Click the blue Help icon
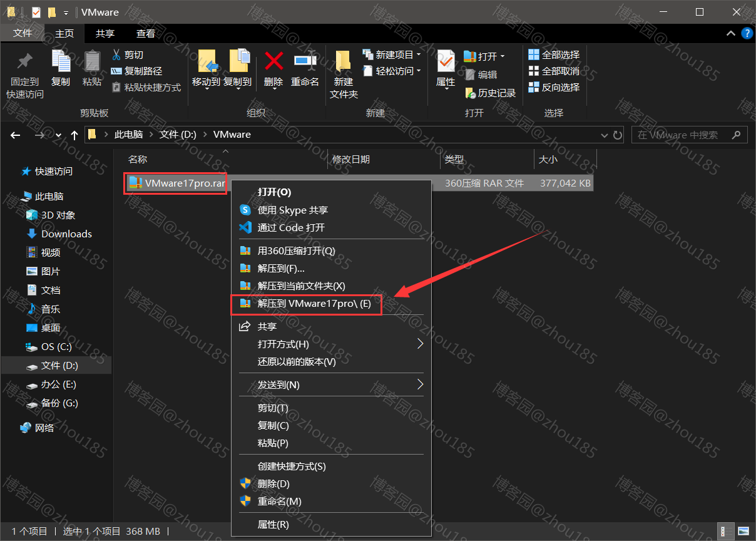Screen dimensions: 756x541 point(746,34)
